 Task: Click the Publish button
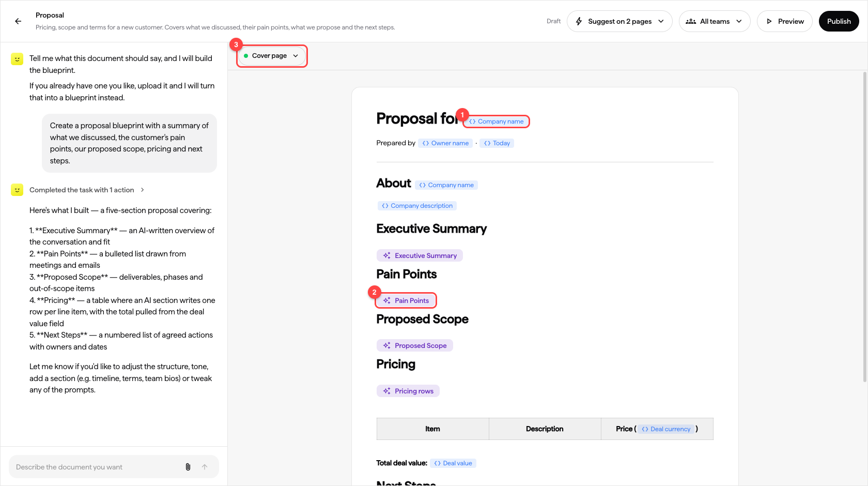(839, 21)
